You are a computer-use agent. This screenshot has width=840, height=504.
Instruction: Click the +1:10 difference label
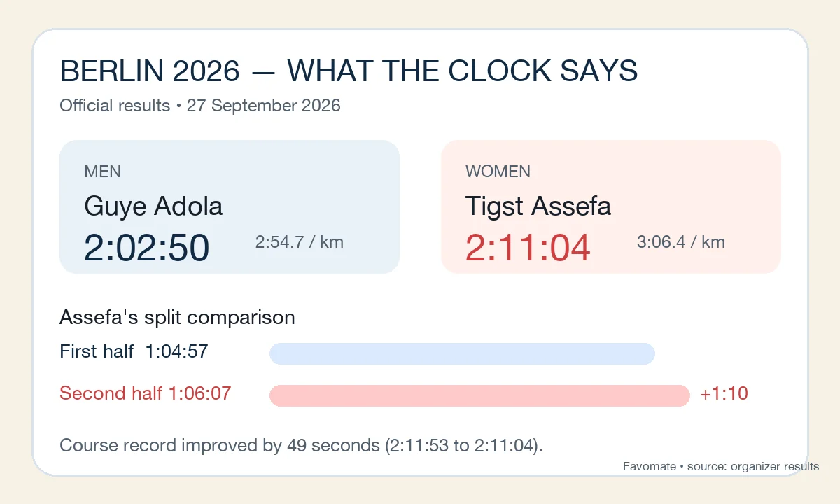click(724, 393)
